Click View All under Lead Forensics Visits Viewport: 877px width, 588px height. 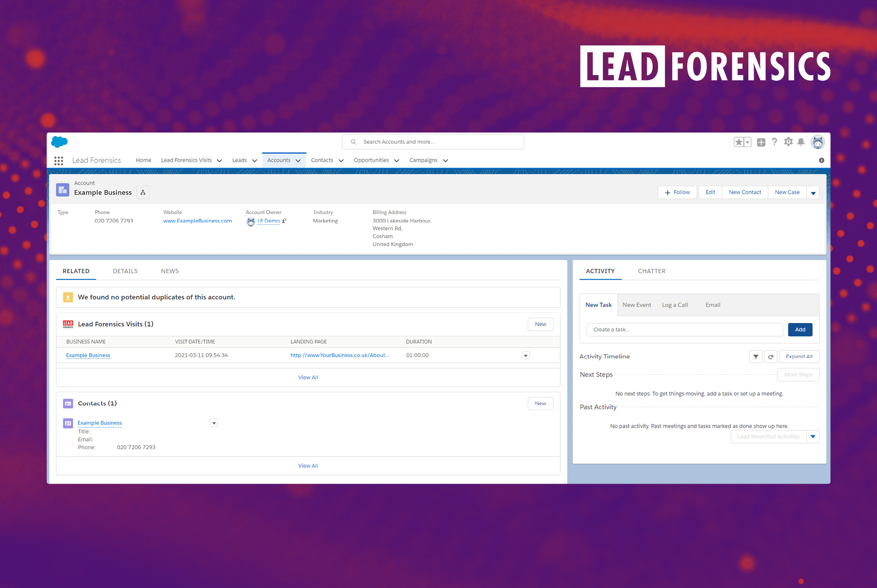pos(308,377)
